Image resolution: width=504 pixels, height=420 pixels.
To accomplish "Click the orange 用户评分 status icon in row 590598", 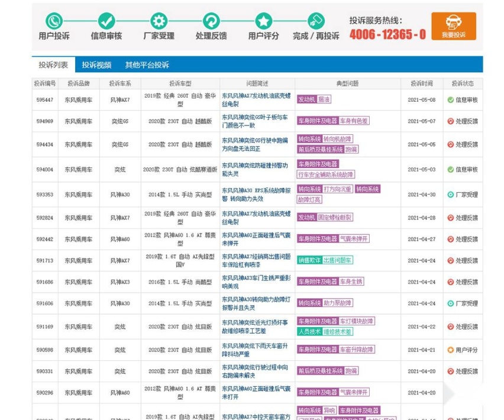I will point(450,350).
